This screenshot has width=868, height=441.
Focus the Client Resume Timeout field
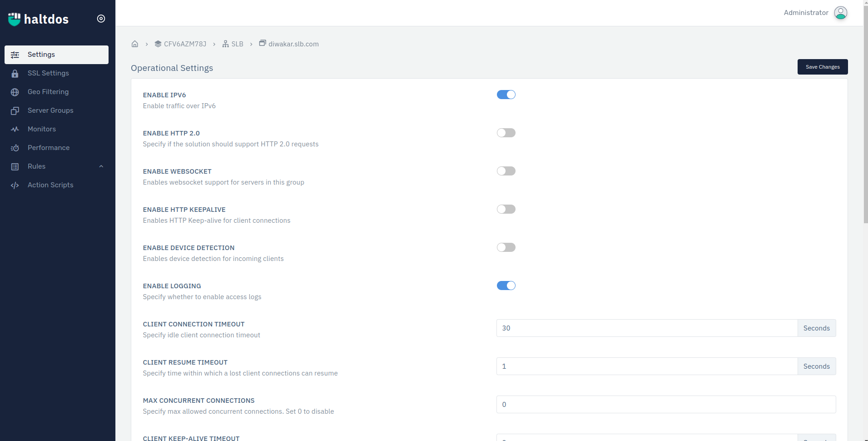coord(647,366)
